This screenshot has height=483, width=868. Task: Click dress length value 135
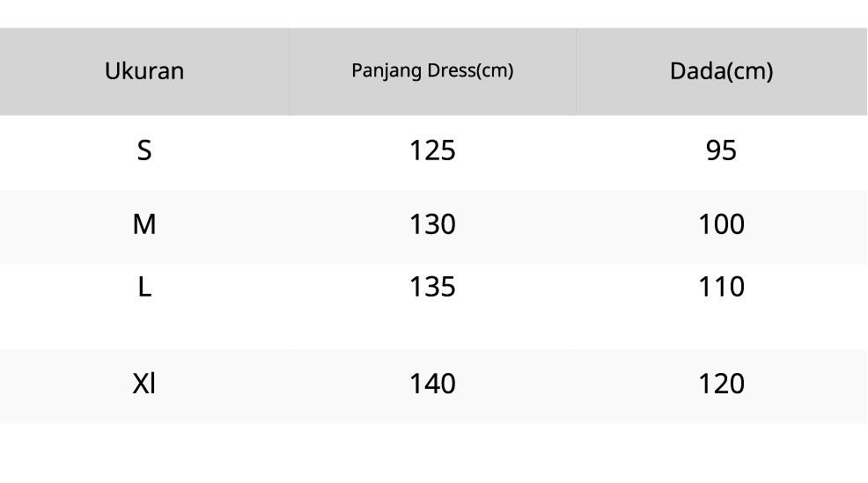pyautogui.click(x=432, y=287)
